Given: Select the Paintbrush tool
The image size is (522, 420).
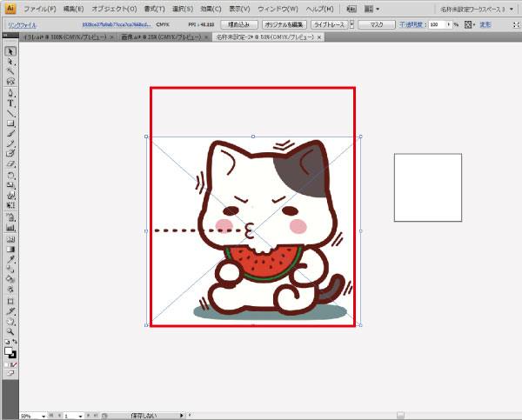Looking at the screenshot, I should click(x=10, y=133).
